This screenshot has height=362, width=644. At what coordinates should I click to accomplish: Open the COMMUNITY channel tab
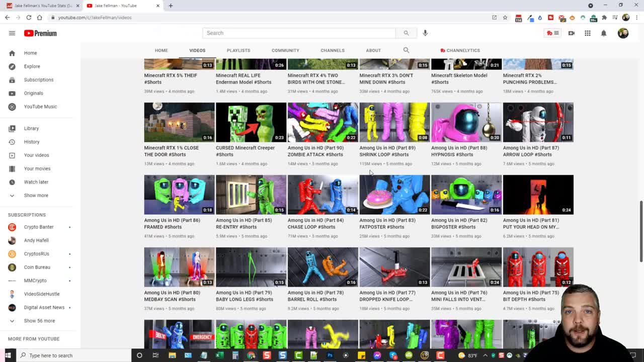(x=285, y=50)
